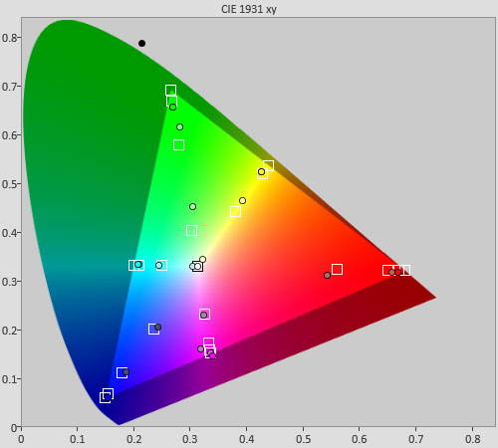Select the yellow target square at y 0.44
Screen dimensions: 498x448
pos(235,212)
